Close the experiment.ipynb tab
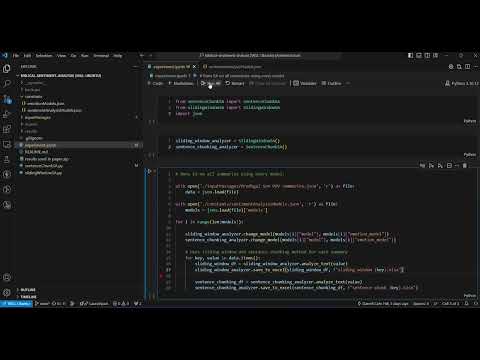 195,67
